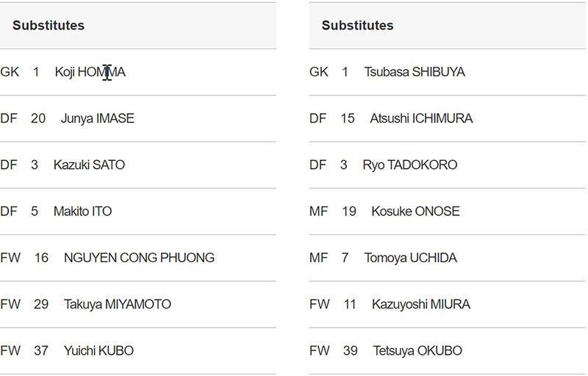Click goalkeeper Tsubasa SHIBUYA's name
The width and height of the screenshot is (588, 376).
coord(415,72)
